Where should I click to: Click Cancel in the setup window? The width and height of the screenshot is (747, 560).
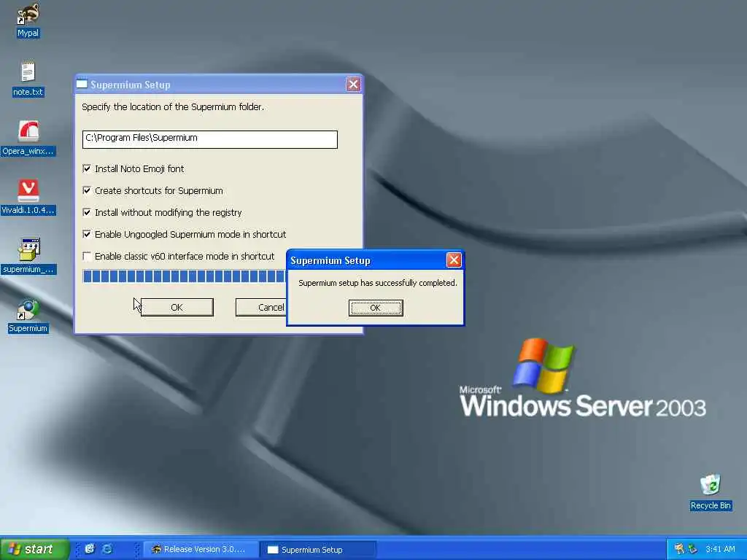[261, 307]
